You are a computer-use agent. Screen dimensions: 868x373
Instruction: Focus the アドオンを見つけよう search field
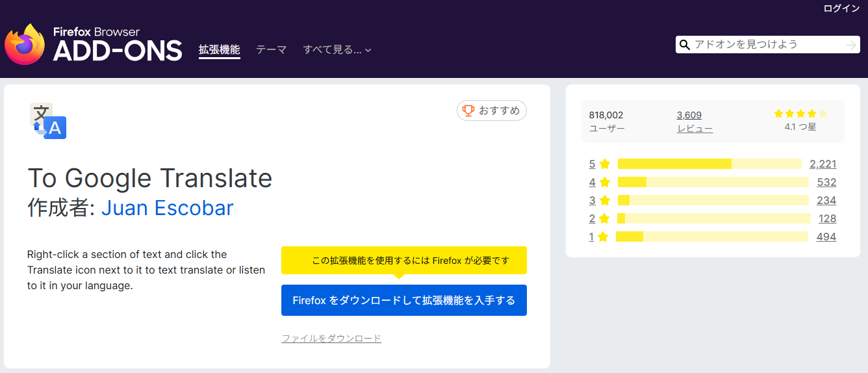point(768,45)
